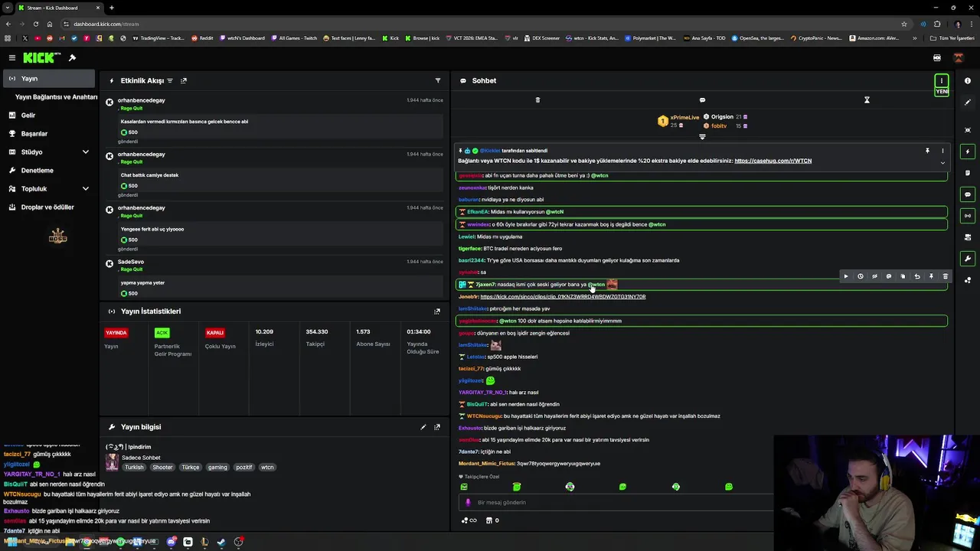Open the Sohbet three-dot options menu
This screenshot has height=551, width=980.
point(942,80)
